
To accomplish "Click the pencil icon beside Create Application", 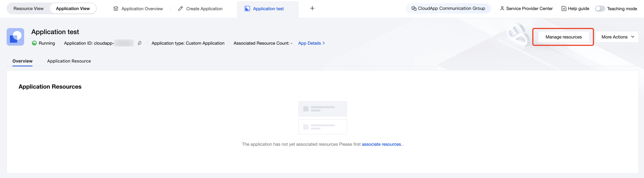I will (x=180, y=9).
